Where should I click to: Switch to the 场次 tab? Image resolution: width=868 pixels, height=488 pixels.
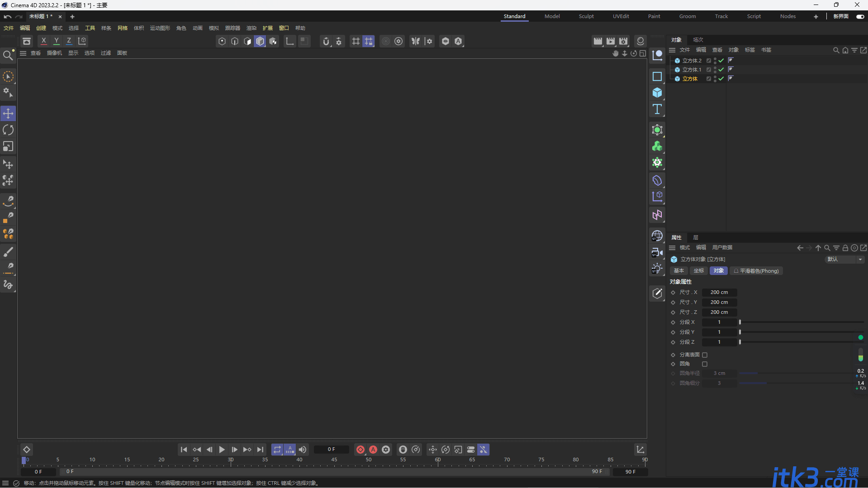click(698, 40)
